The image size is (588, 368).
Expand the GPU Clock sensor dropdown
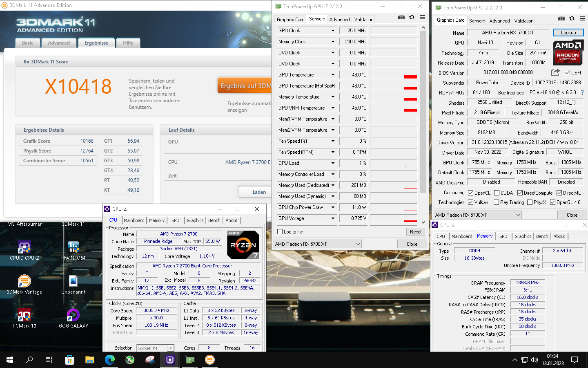333,31
